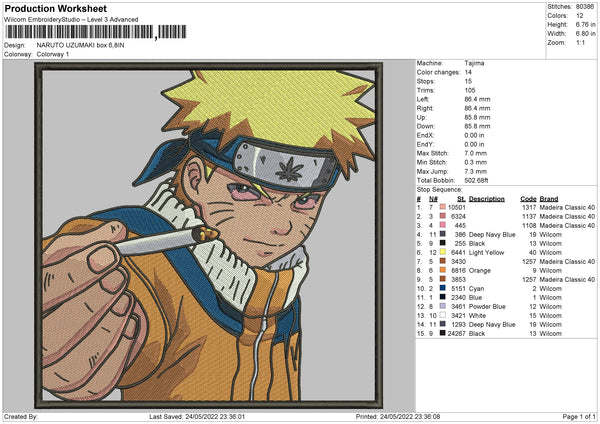Click the 'Left:' measurement 86.4 mm
This screenshot has width=600, height=424.
click(x=477, y=99)
